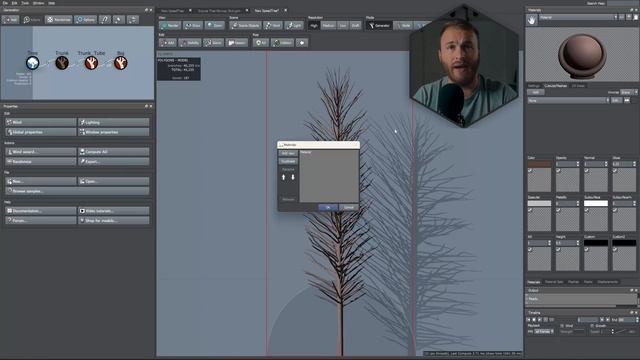
Task: Switch to the Meshes tab
Action: click(x=573, y=282)
